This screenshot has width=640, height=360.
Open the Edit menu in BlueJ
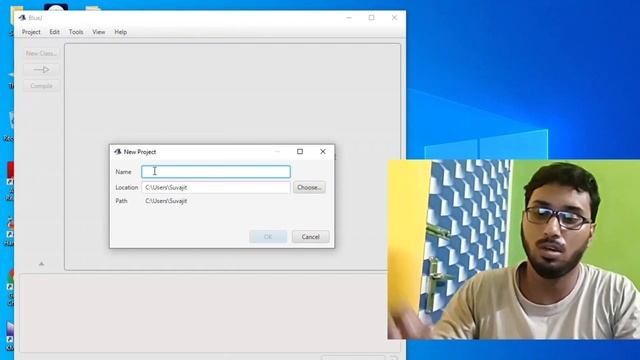[54, 32]
